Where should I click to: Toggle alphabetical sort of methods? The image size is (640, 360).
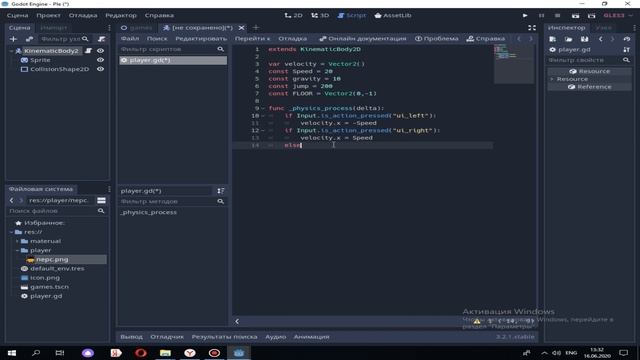(221, 191)
